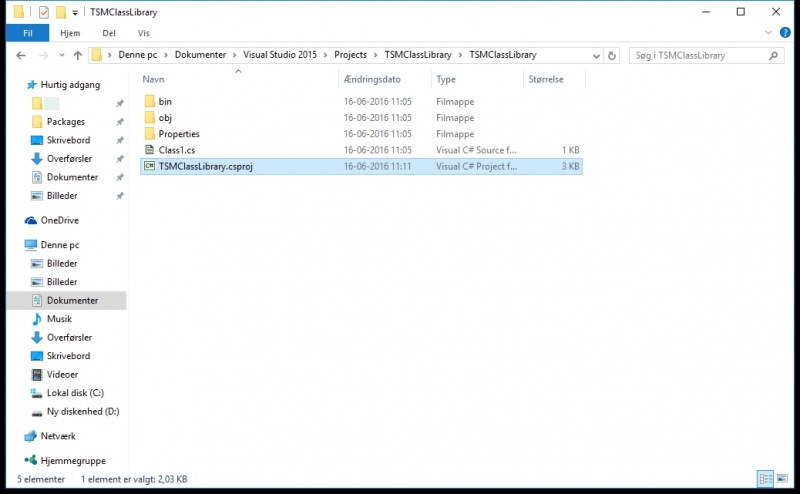Click the Denne pc computer icon
This screenshot has width=800, height=494.
pos(31,245)
